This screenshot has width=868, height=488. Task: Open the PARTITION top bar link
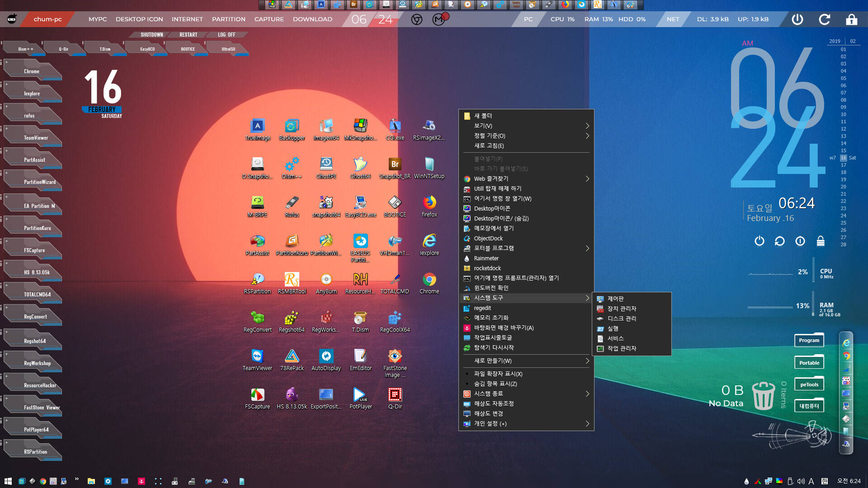click(229, 19)
